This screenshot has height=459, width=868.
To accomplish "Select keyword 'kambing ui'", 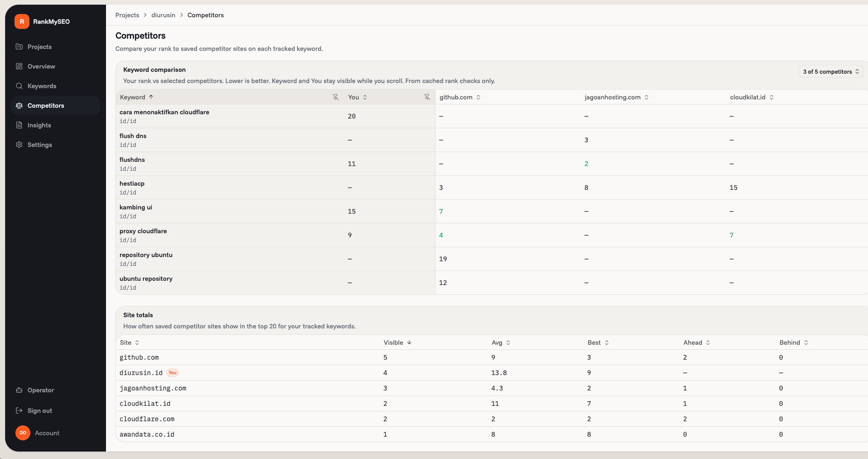I will (136, 207).
